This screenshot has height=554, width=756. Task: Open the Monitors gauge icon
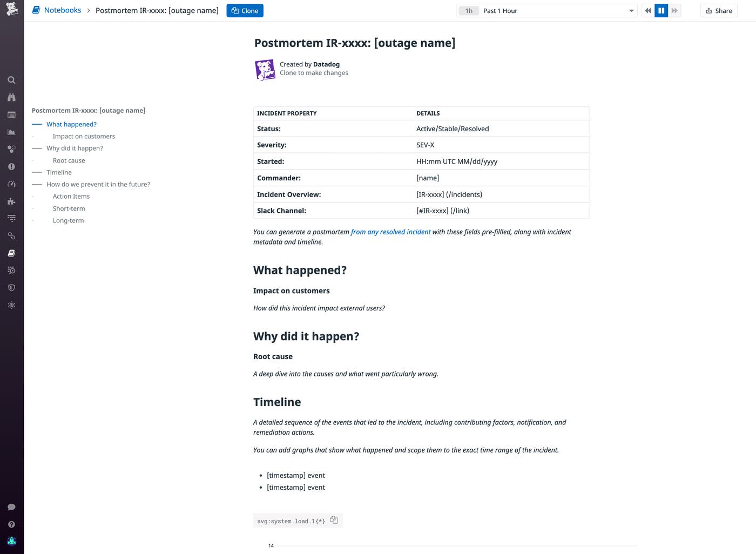[11, 184]
